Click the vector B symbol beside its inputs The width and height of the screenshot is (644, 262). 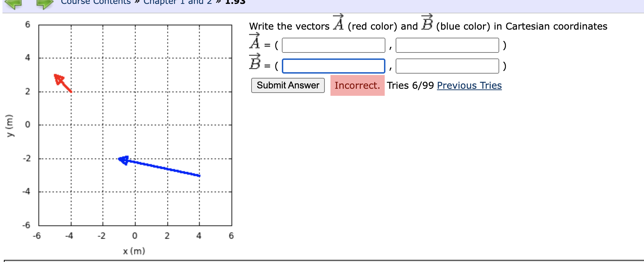click(x=255, y=62)
